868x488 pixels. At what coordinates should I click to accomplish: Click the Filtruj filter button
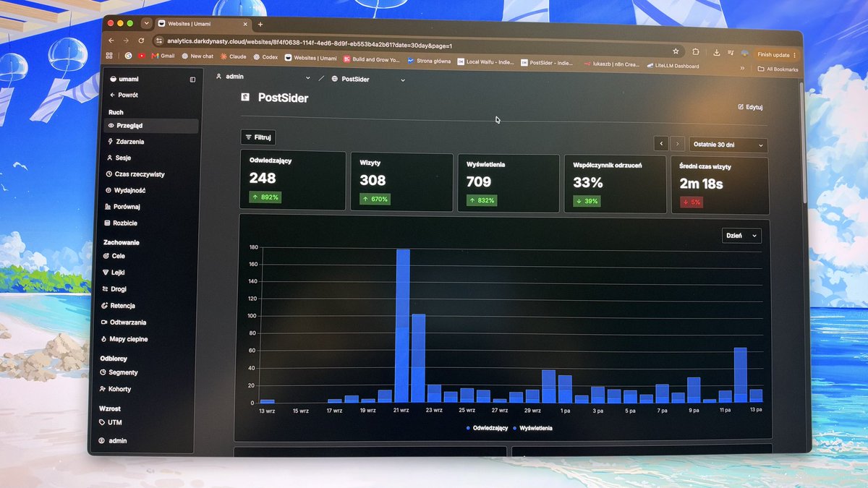258,137
